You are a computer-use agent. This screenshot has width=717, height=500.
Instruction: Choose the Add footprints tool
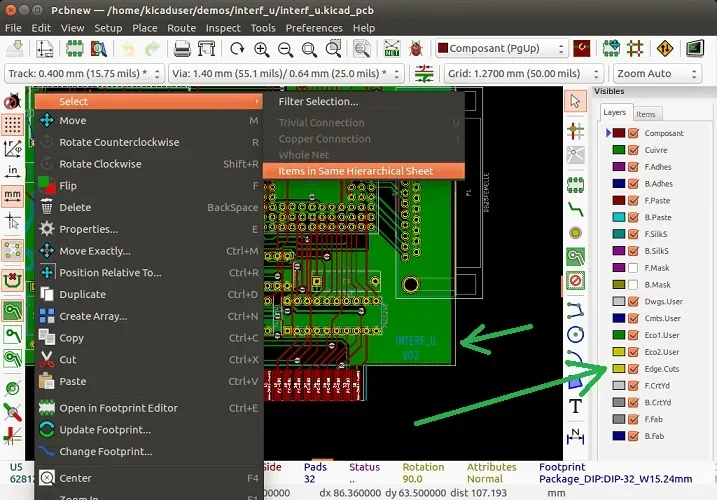click(576, 183)
